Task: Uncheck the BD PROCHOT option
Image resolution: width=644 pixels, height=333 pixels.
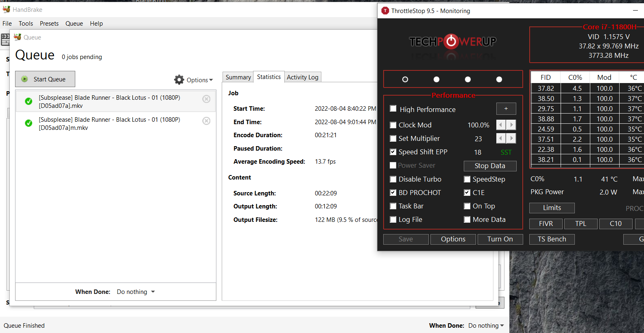Action: point(393,193)
